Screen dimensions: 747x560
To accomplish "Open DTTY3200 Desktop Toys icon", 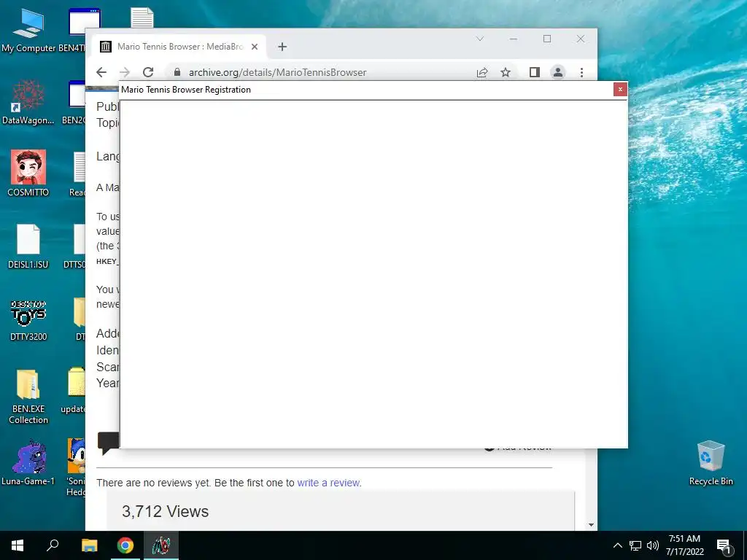I will [x=28, y=320].
